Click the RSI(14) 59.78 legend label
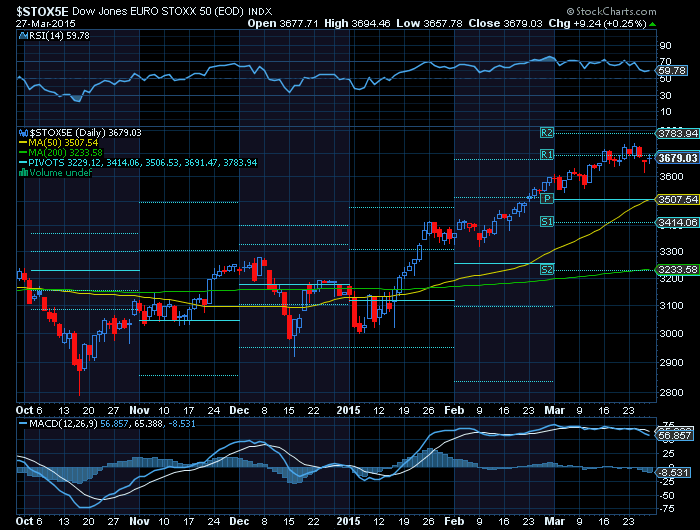Viewport: 700px width, 530px height. point(59,36)
